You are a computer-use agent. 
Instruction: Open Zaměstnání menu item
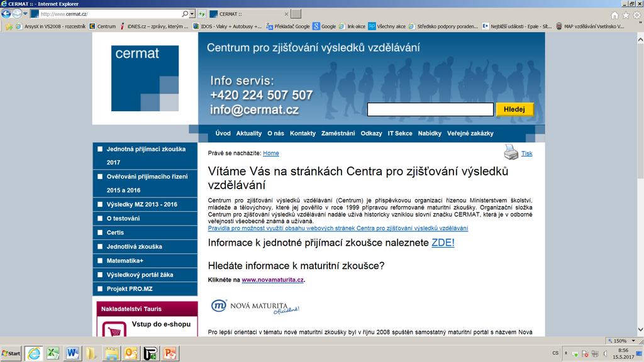click(338, 133)
